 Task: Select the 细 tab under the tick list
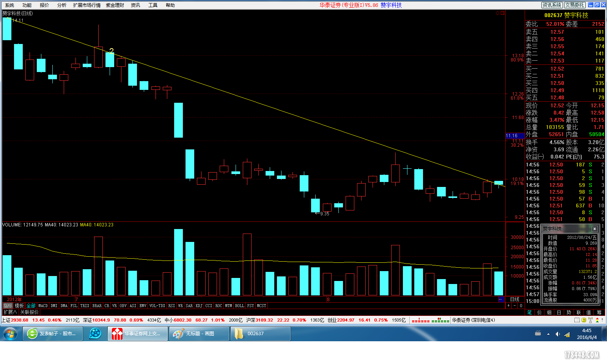(549, 312)
